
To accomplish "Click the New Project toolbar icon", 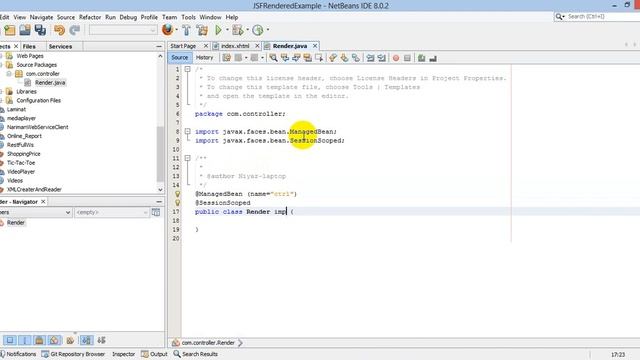I will coord(9,30).
